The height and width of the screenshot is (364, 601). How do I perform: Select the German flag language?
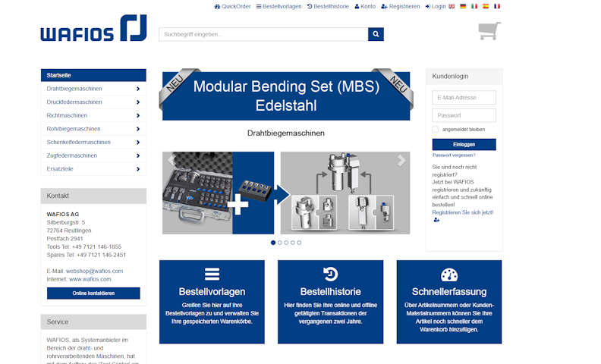[463, 6]
